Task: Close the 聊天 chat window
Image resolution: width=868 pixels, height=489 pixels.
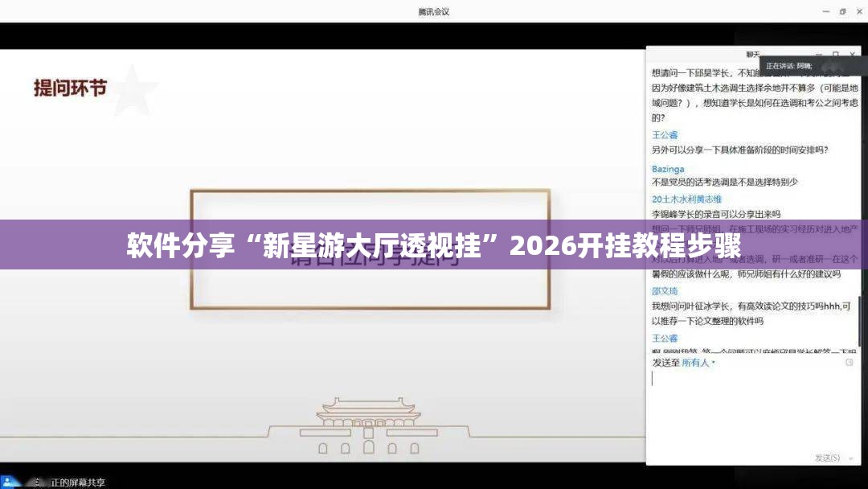Action: (x=853, y=54)
